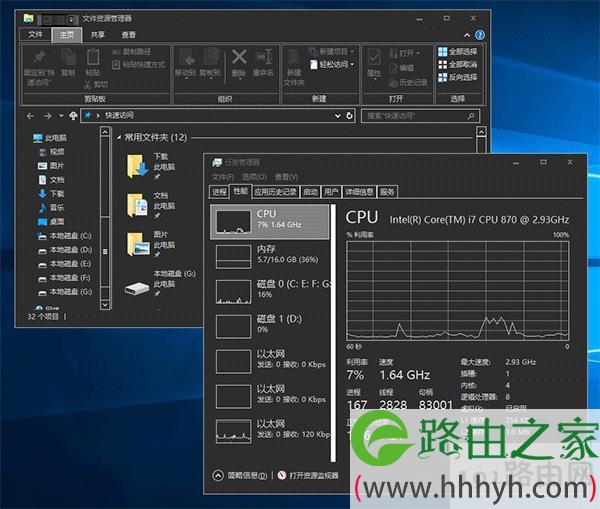Switch to Startup (启动) tab
Screen dimensions: 600x509
(x=310, y=192)
